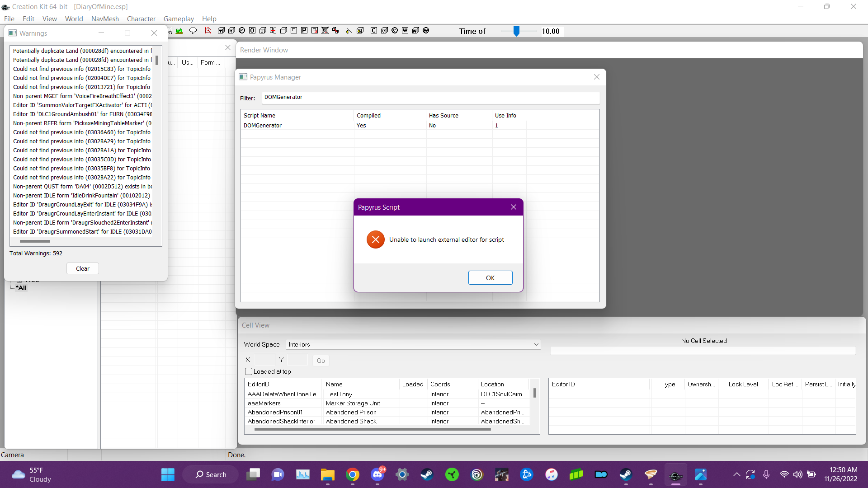
Task: Sort references by Lock Level column
Action: 743,384
